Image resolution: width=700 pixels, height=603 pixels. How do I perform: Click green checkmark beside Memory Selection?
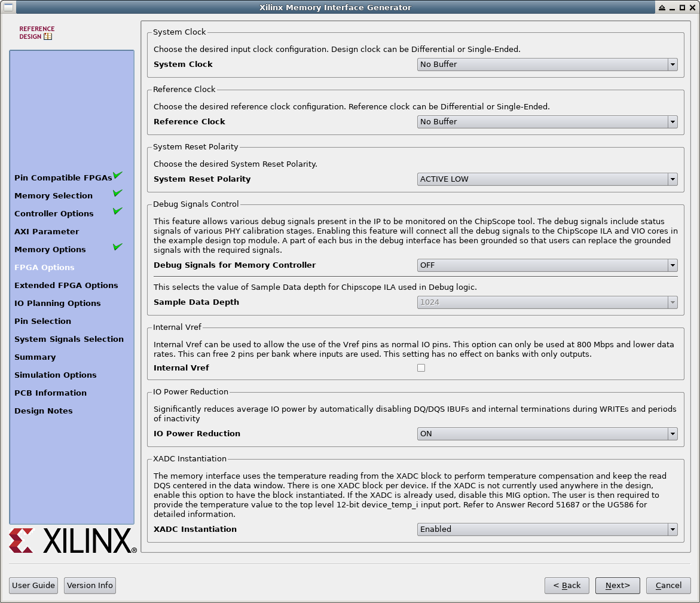click(118, 194)
